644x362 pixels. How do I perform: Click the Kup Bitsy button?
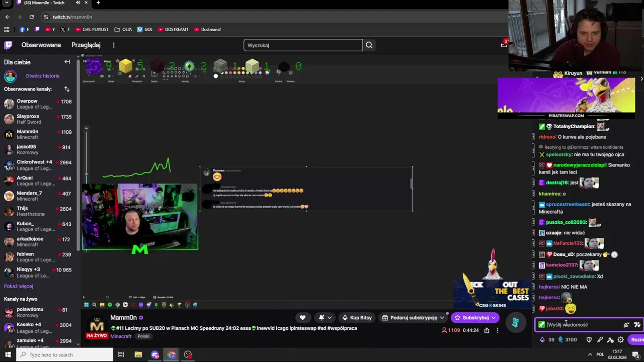coord(357,318)
